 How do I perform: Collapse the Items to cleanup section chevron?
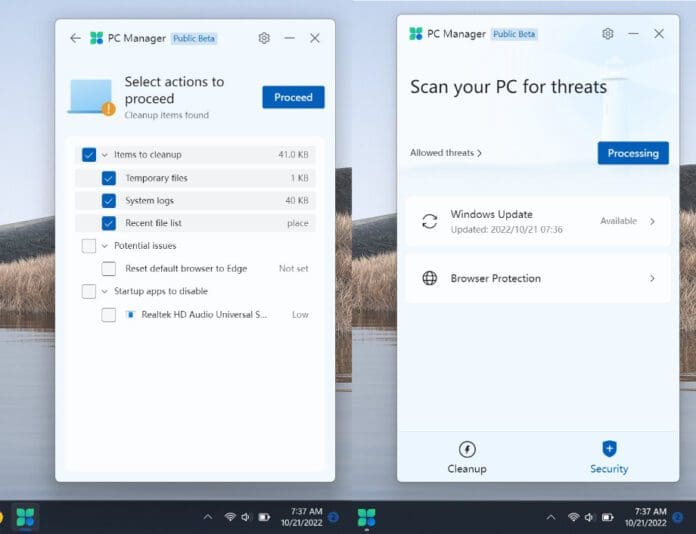(105, 155)
